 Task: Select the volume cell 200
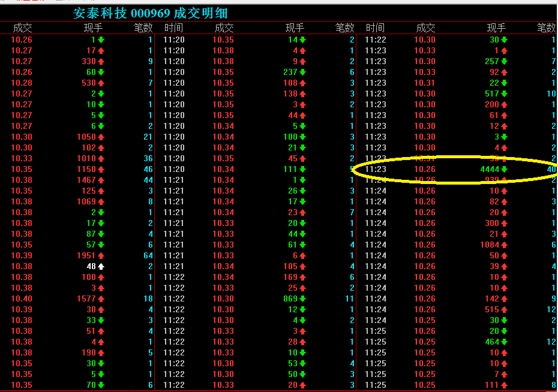[492, 104]
